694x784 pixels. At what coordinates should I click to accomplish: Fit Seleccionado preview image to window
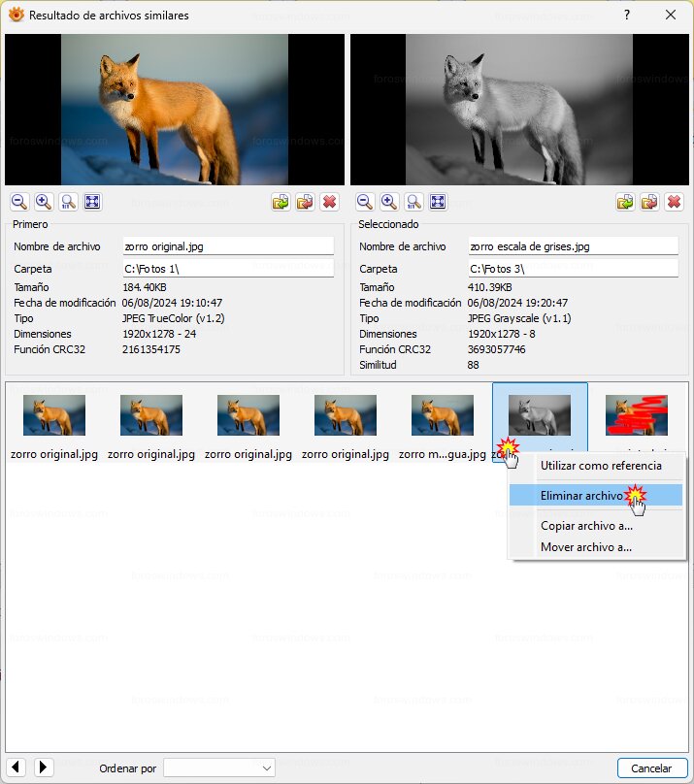(438, 202)
